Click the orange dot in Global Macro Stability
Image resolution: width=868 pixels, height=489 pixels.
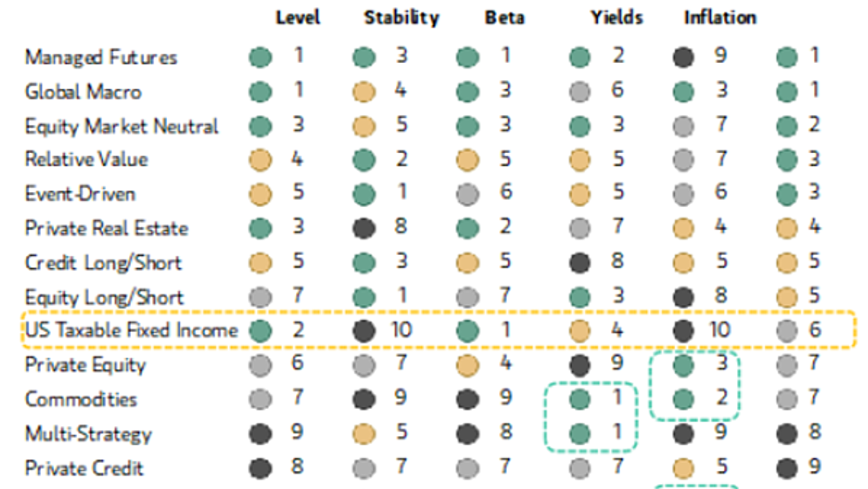point(364,91)
